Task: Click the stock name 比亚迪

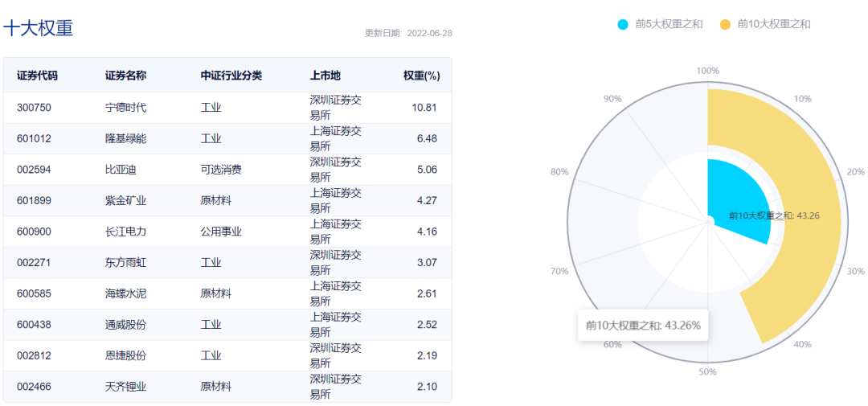Action: (x=120, y=170)
